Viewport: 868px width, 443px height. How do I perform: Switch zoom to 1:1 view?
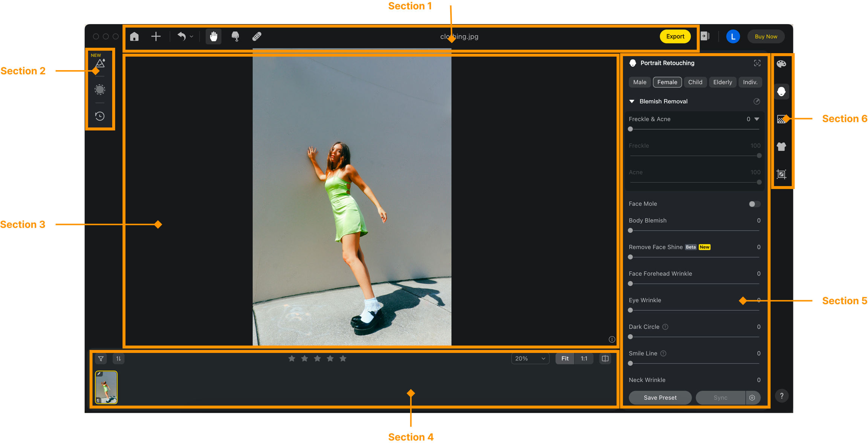584,359
